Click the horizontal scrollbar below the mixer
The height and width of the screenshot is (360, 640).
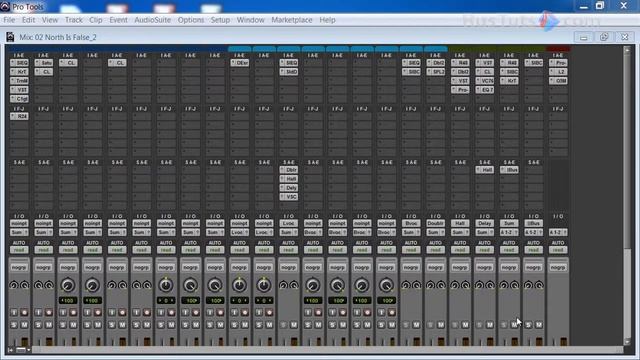point(327,350)
